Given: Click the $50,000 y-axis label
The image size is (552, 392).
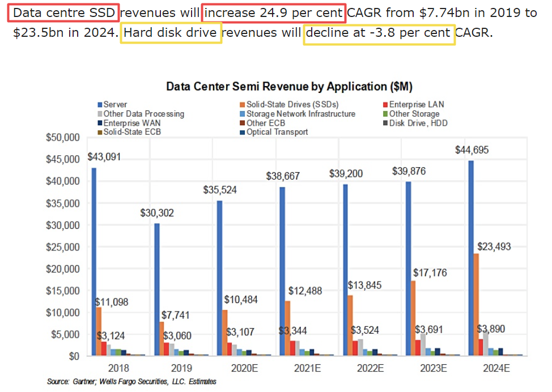Looking at the screenshot, I should point(62,138).
